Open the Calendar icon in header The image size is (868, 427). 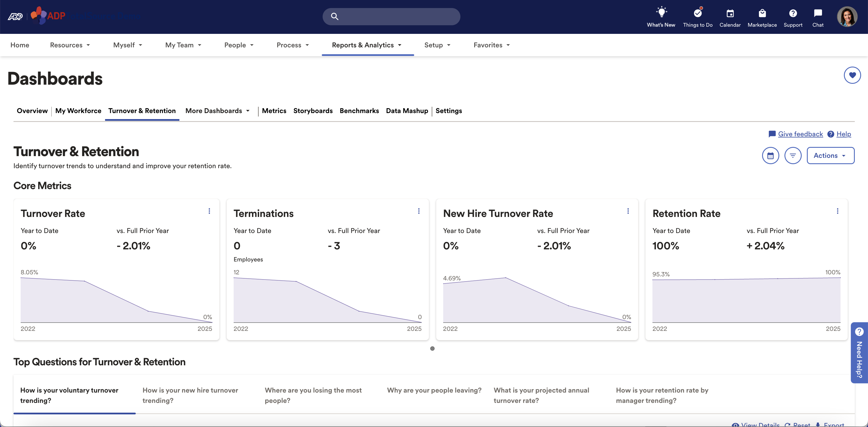(730, 13)
